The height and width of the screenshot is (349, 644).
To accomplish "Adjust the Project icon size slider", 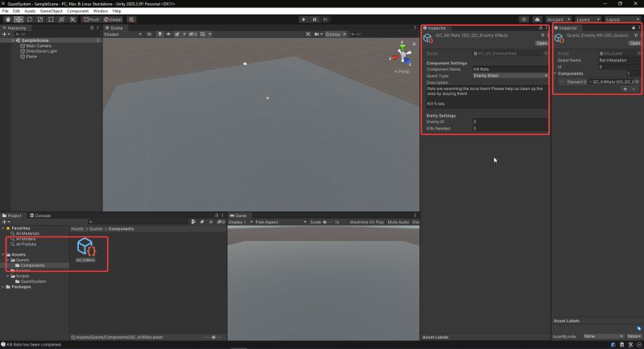I will click(213, 337).
